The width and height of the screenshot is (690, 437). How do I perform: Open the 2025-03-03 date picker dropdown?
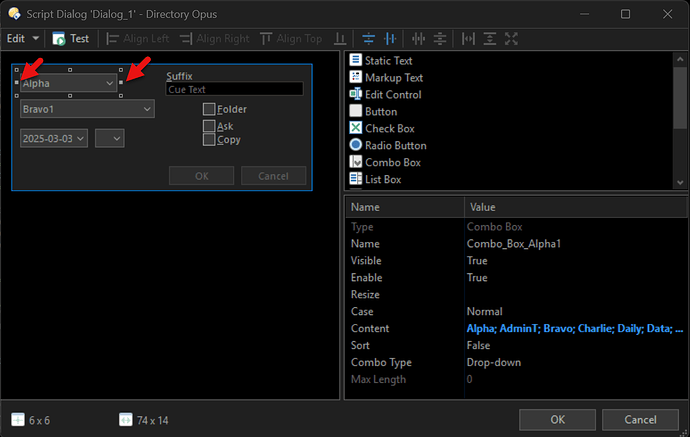click(x=80, y=137)
